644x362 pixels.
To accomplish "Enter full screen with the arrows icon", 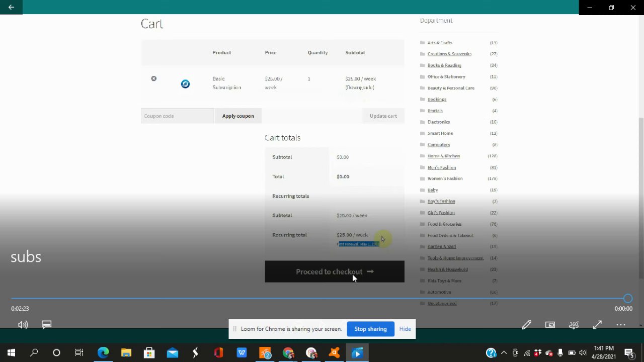I will (x=597, y=325).
